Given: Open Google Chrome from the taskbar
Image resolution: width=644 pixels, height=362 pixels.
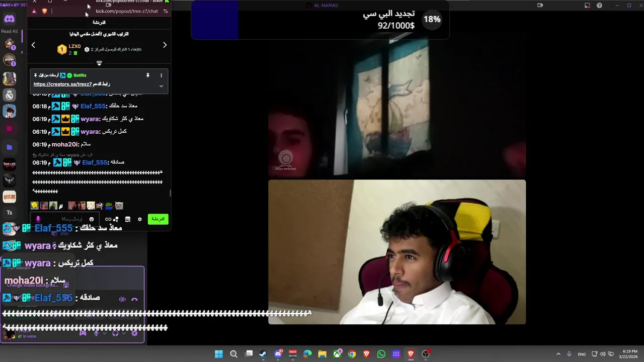Looking at the screenshot, I should coord(352,354).
